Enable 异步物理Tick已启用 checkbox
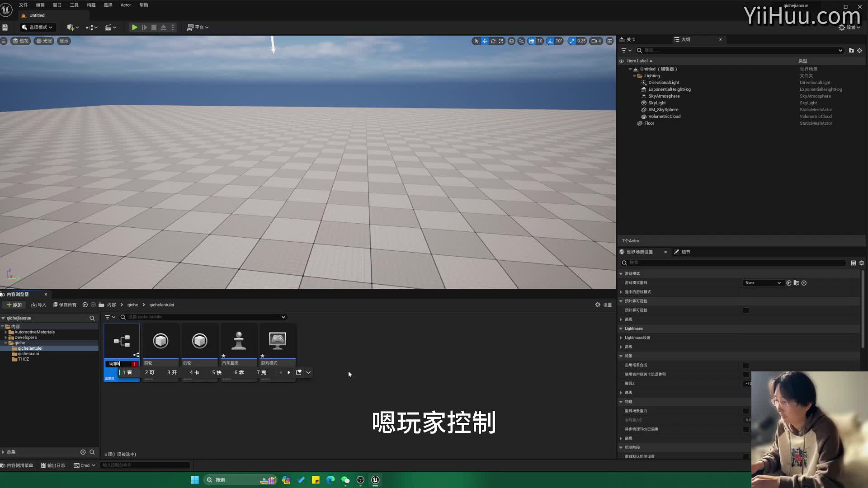Screen dimensions: 868x488 (x=746, y=429)
